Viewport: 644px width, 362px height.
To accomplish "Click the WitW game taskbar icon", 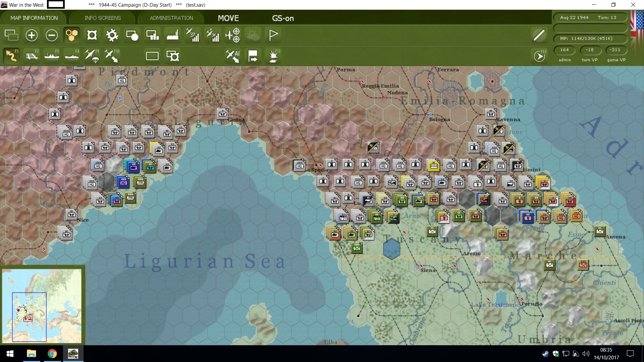I will coord(73,354).
